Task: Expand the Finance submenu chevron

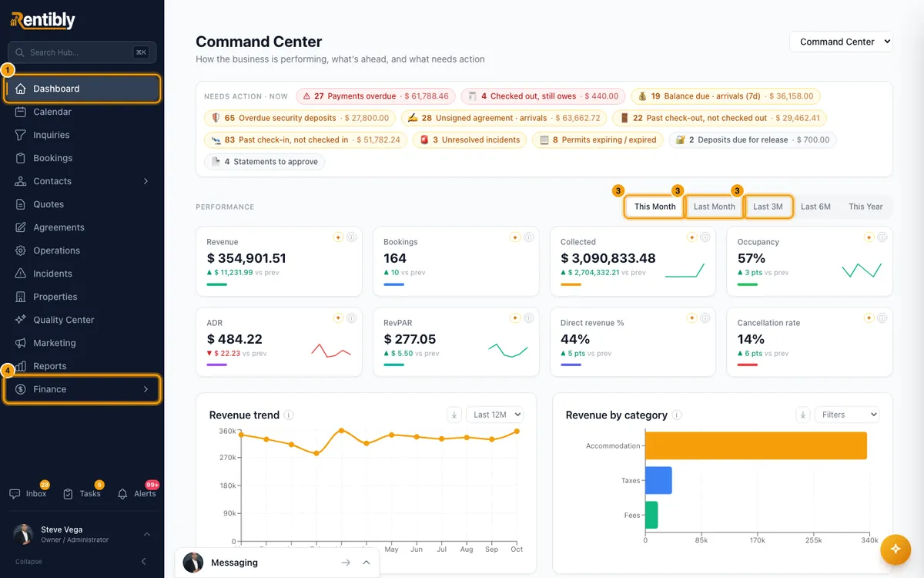Action: point(146,389)
